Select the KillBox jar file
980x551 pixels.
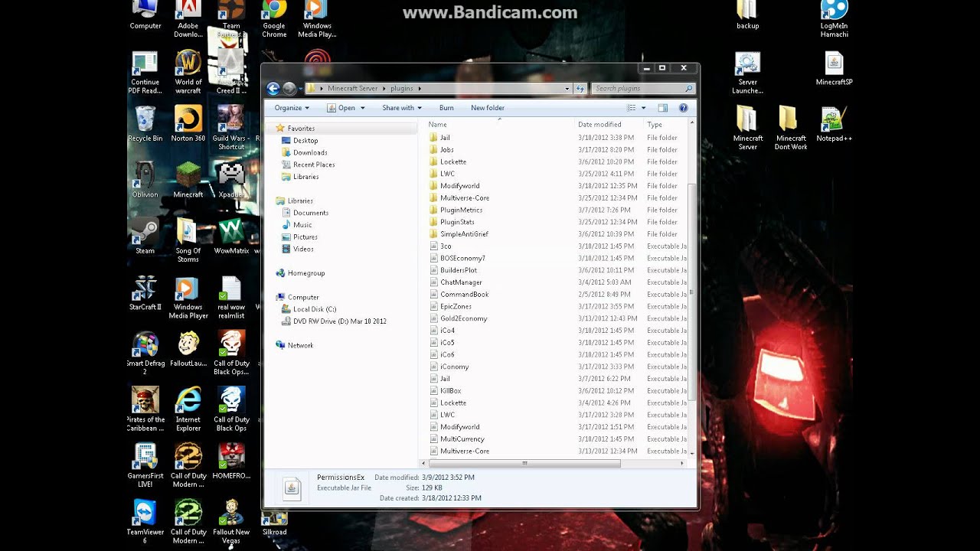pyautogui.click(x=553, y=391)
